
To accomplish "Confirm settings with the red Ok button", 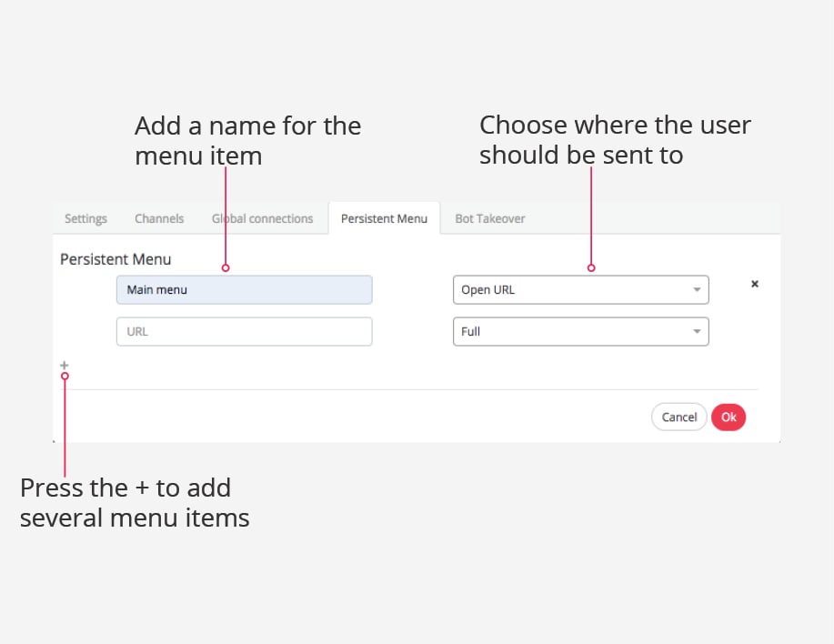I will click(728, 417).
